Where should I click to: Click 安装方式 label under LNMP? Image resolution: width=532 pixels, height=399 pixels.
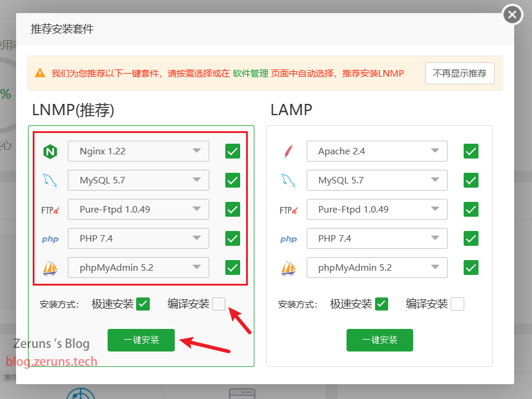[59, 305]
